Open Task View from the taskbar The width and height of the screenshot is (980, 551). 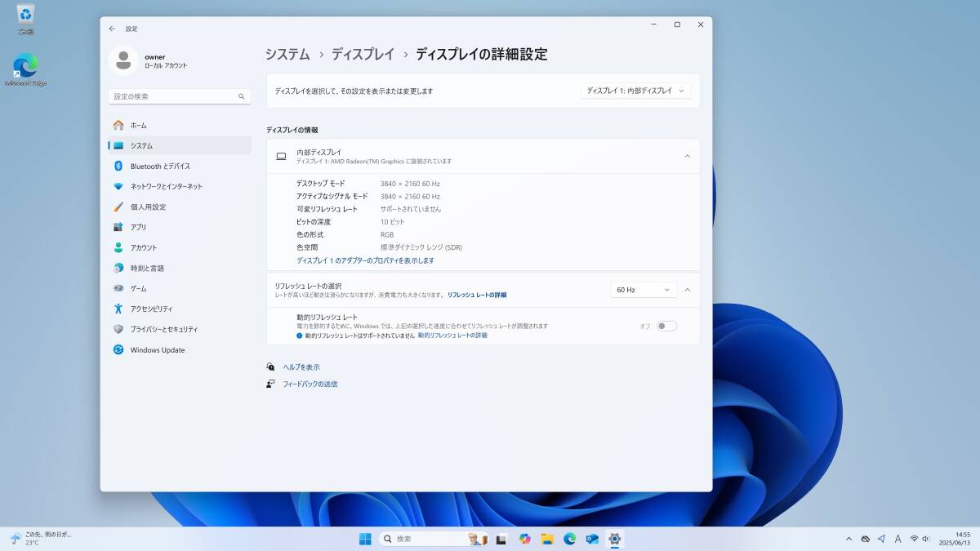click(x=501, y=539)
